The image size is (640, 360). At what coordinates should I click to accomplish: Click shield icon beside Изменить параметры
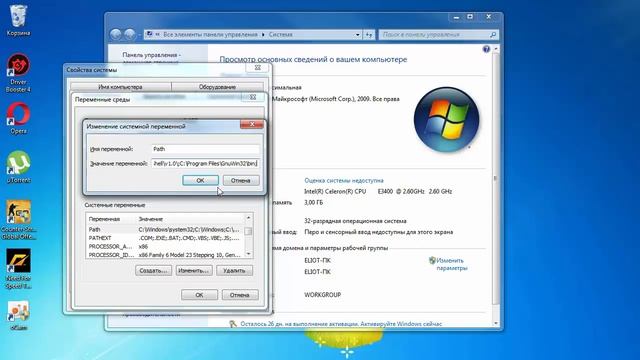click(x=432, y=260)
